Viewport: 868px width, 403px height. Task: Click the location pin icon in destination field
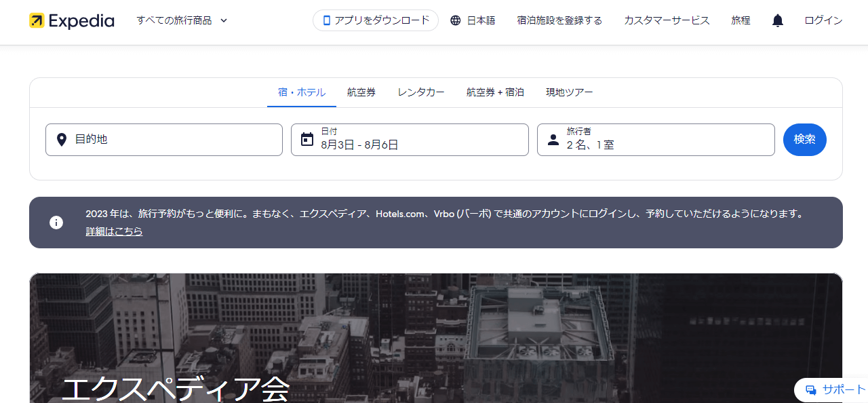click(62, 140)
